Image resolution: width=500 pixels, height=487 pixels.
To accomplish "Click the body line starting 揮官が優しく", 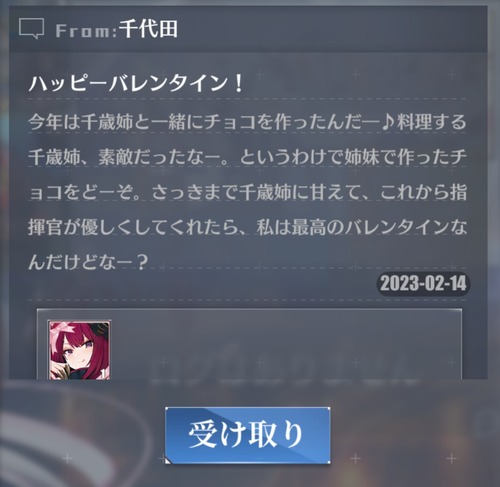I will point(247,227).
